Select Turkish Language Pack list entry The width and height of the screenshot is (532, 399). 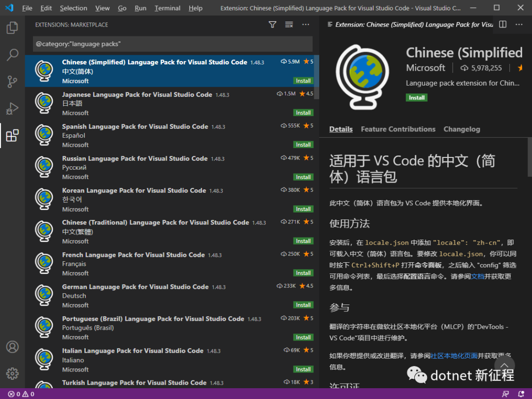tap(172, 383)
